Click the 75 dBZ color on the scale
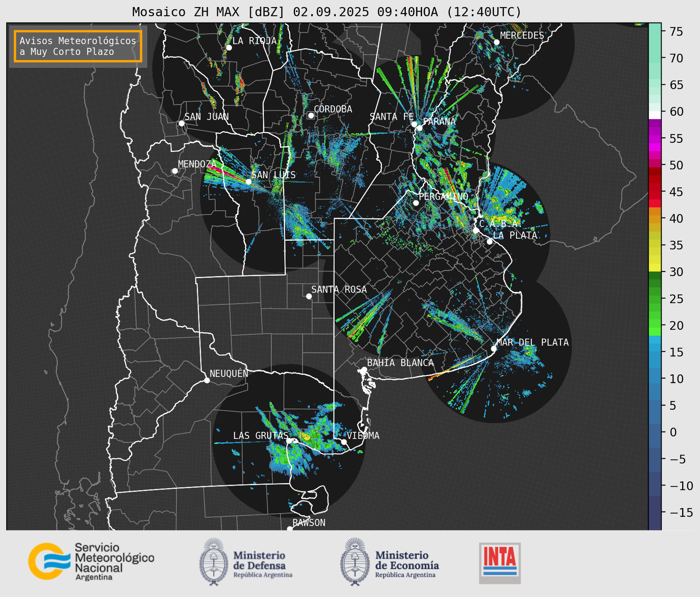Viewport: 700px width, 597px height. [655, 32]
